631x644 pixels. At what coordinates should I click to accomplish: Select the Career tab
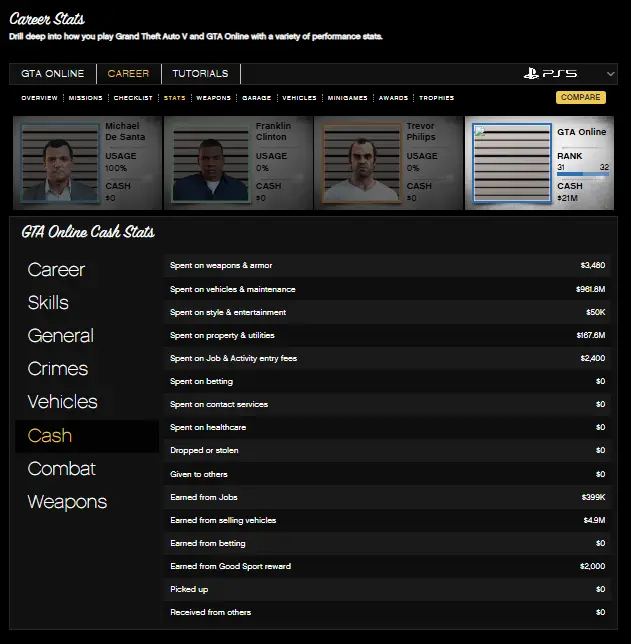(x=128, y=74)
